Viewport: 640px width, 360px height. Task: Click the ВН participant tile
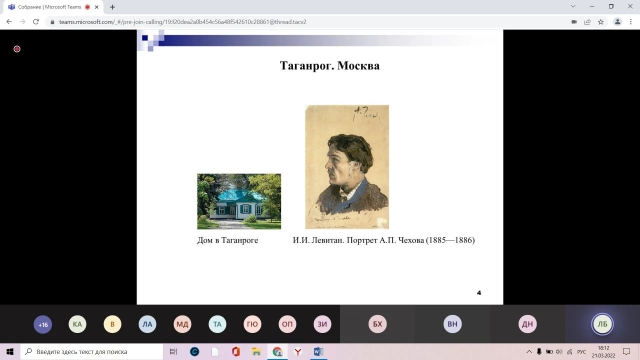pos(452,324)
